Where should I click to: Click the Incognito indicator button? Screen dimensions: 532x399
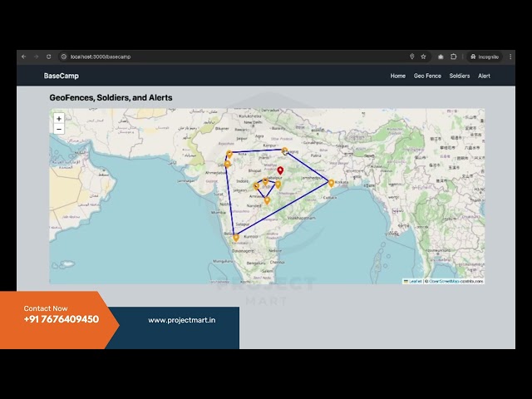[x=485, y=57]
